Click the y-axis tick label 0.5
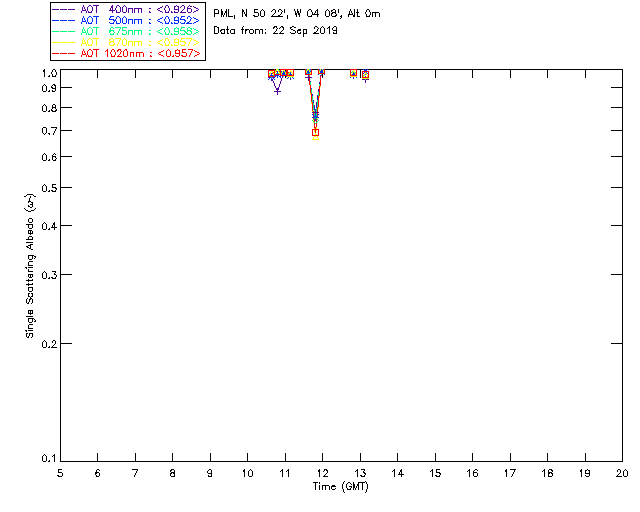The width and height of the screenshot is (640, 512). [49, 188]
